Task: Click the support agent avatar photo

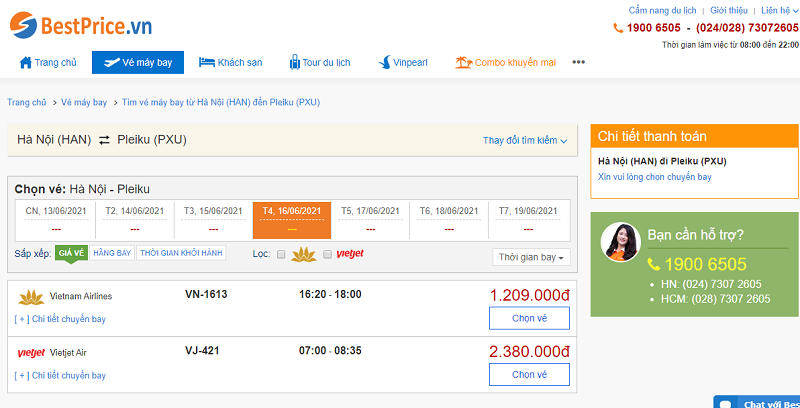Action: [620, 242]
